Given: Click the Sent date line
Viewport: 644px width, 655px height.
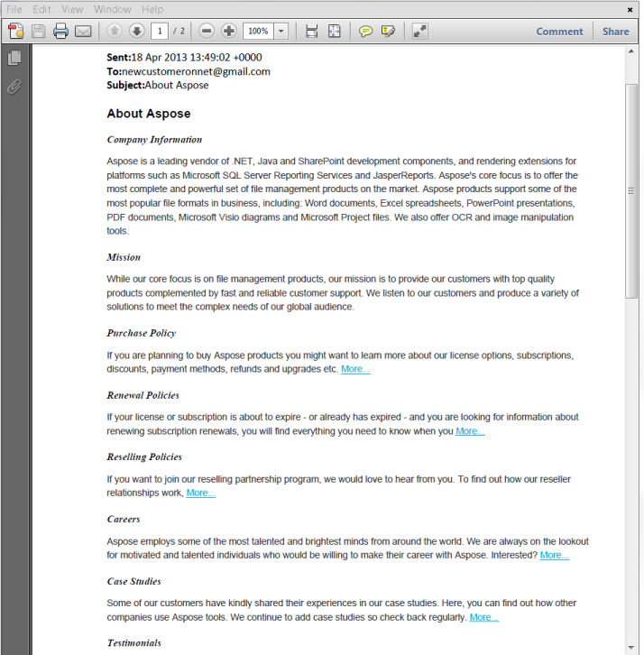Looking at the screenshot, I should pos(184,57).
